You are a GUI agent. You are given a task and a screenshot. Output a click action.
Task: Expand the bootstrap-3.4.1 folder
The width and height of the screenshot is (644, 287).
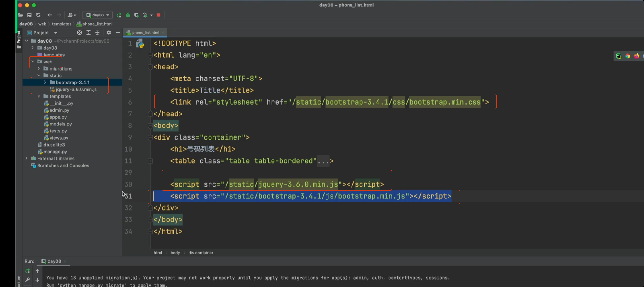[x=45, y=82]
